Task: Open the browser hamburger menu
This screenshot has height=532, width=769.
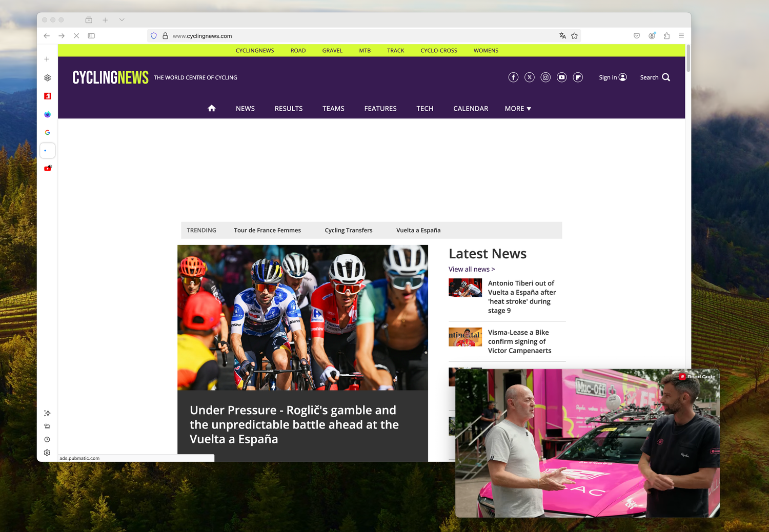Action: click(x=681, y=36)
